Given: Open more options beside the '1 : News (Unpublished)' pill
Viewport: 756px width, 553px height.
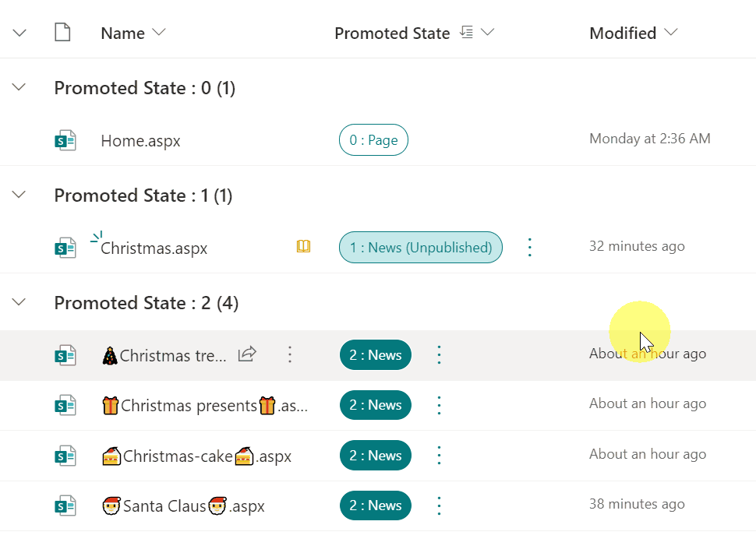Looking at the screenshot, I should click(530, 248).
